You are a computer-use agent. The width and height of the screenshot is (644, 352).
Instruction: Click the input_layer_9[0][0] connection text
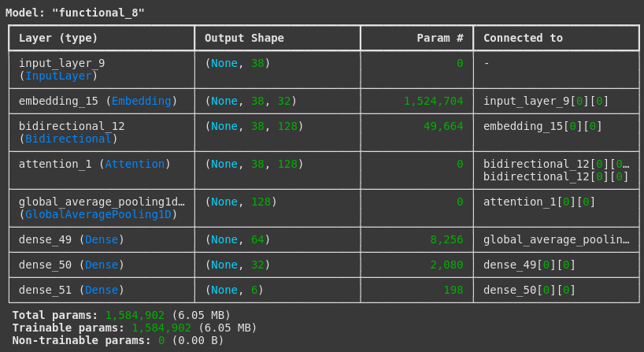tap(546, 101)
